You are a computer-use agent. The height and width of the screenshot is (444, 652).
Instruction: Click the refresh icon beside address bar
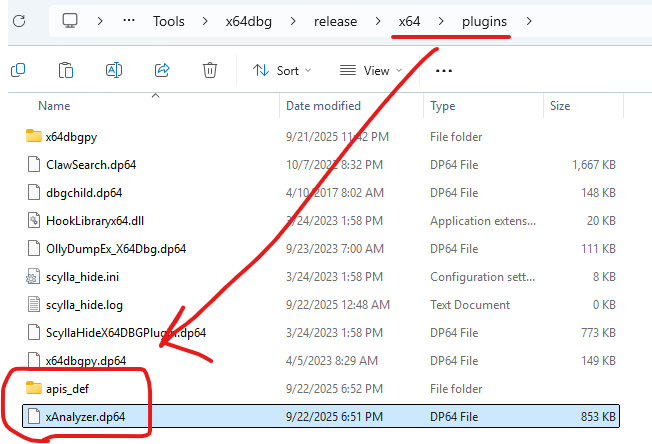pyautogui.click(x=19, y=21)
